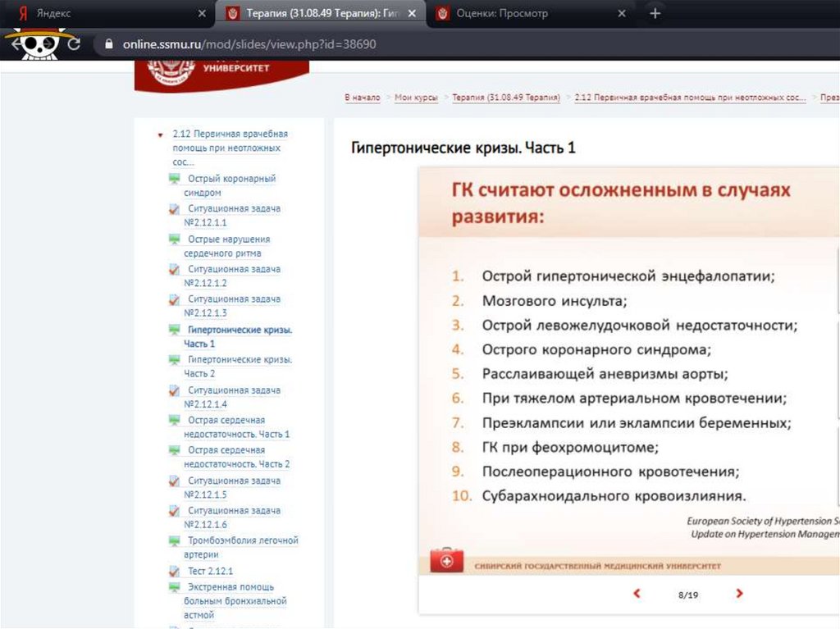Screen dimensions: 840x629
Task: Close the Оценки: Просмотр tab
Action: [x=622, y=13]
